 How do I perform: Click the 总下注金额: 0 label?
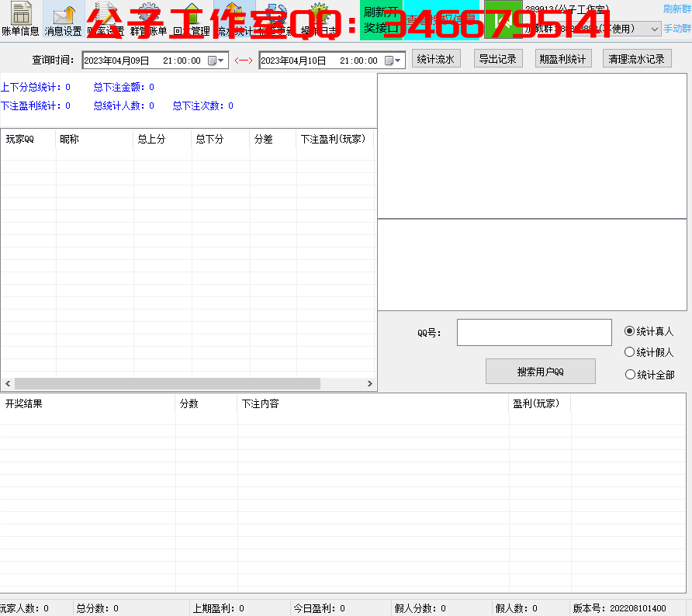[x=124, y=87]
